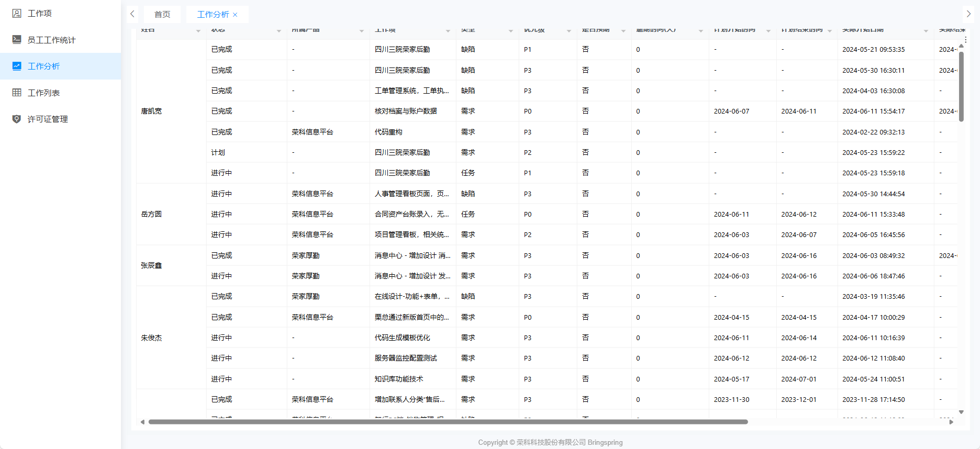Click the 工作列表 table icon

tap(17, 93)
